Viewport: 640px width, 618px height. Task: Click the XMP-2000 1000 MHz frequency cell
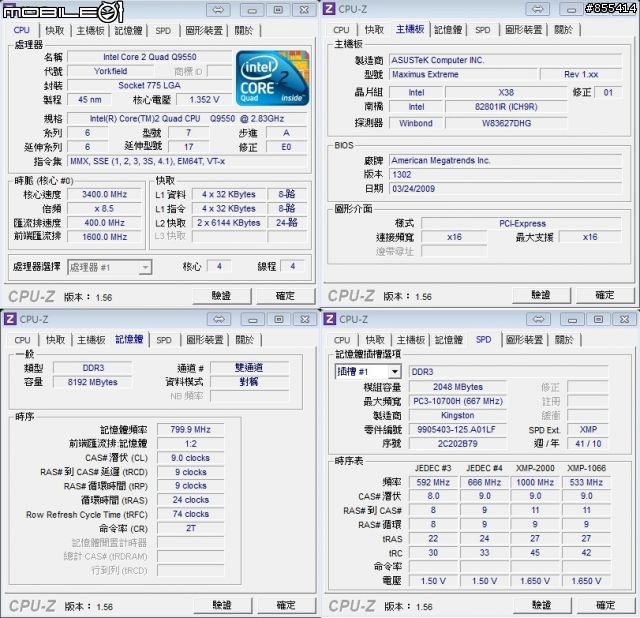[535, 482]
